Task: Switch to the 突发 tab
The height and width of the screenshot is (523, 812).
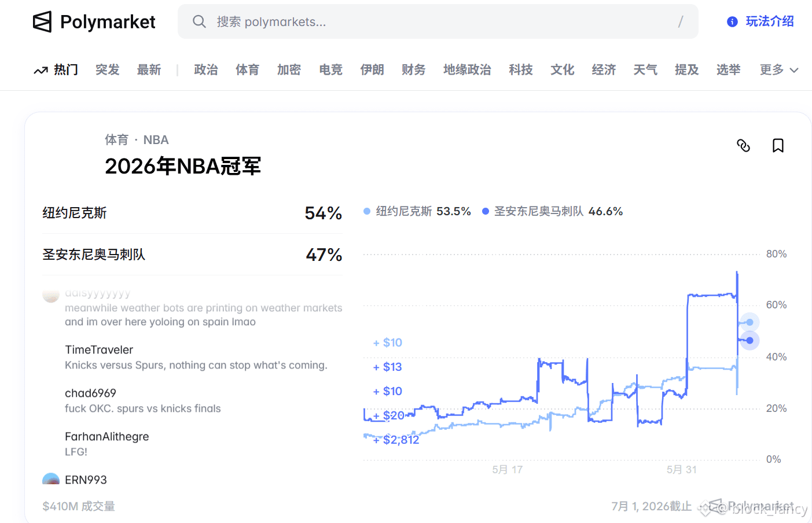Action: pyautogui.click(x=108, y=70)
